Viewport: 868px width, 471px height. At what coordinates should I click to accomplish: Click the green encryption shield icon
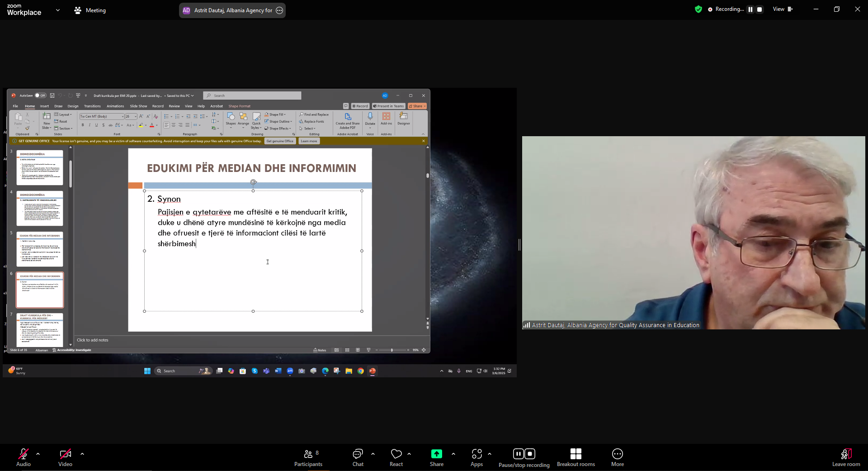tap(698, 9)
